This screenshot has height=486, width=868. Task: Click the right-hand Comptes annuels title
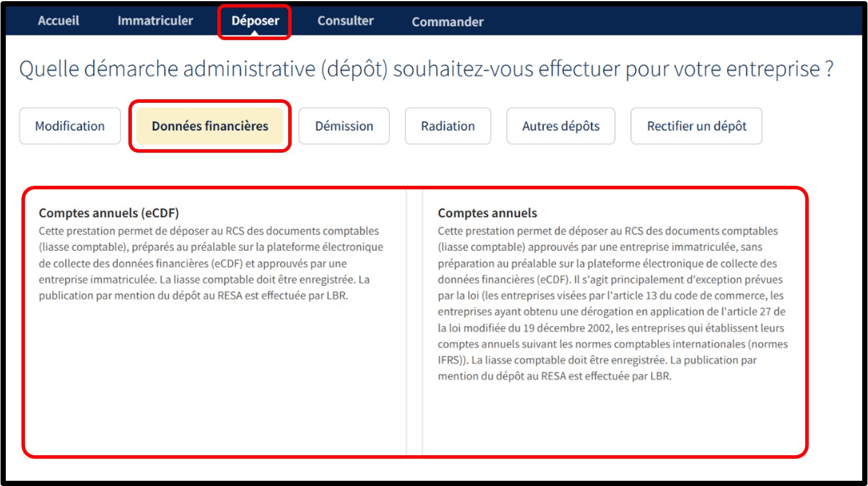tap(487, 213)
